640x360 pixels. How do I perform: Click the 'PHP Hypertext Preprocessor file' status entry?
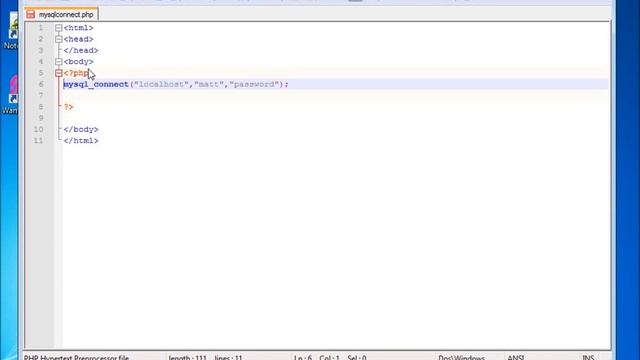click(x=76, y=357)
